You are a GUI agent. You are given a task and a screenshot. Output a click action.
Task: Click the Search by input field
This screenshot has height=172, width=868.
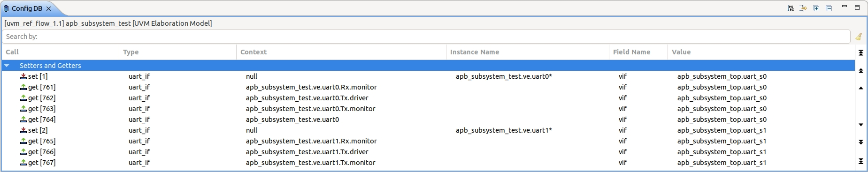[x=426, y=37]
